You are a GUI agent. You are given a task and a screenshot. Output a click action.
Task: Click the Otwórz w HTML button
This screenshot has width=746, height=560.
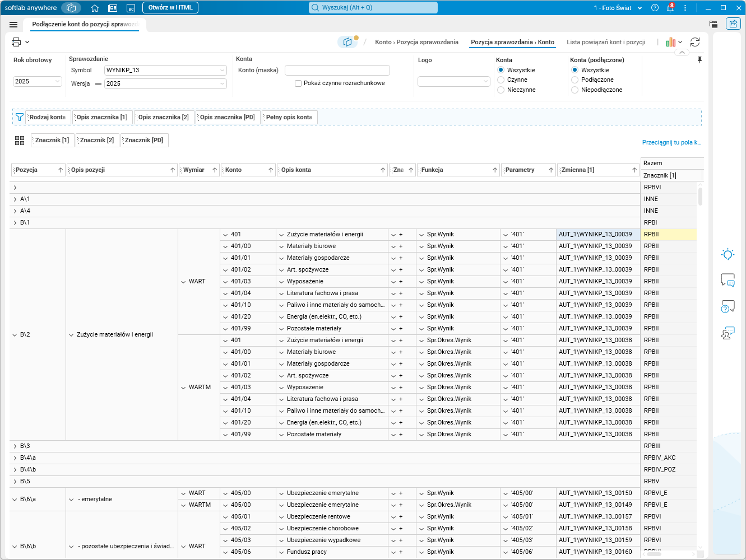pyautogui.click(x=170, y=8)
